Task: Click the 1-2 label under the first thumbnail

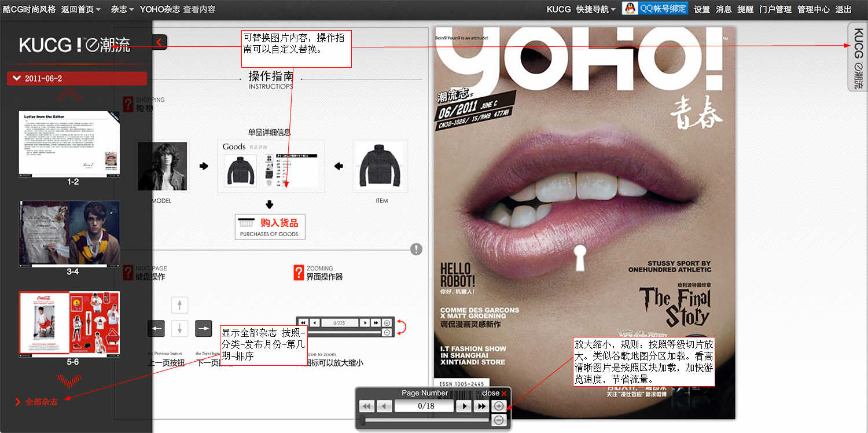Action: pos(73,182)
